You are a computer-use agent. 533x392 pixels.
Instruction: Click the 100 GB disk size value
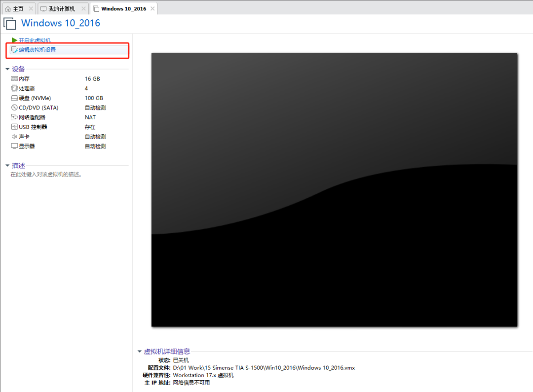[x=94, y=98]
